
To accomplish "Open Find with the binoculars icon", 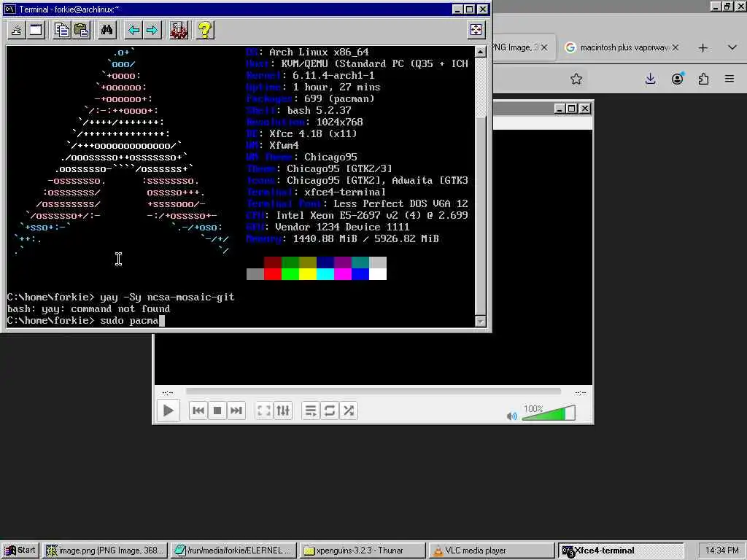I will 107,31.
